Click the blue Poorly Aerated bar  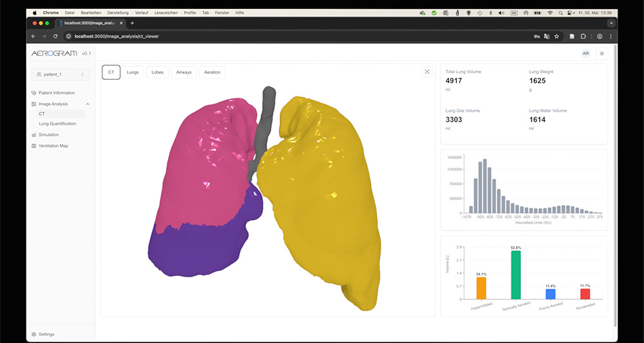point(551,294)
